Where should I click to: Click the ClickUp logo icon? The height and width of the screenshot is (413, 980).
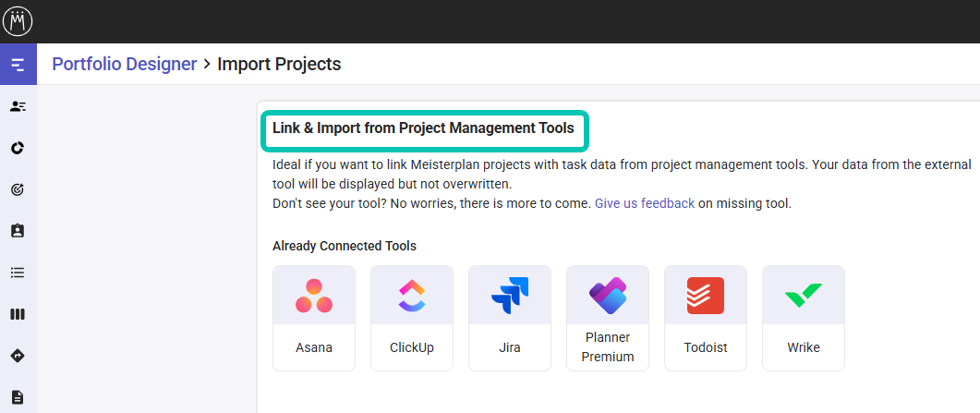(x=412, y=296)
